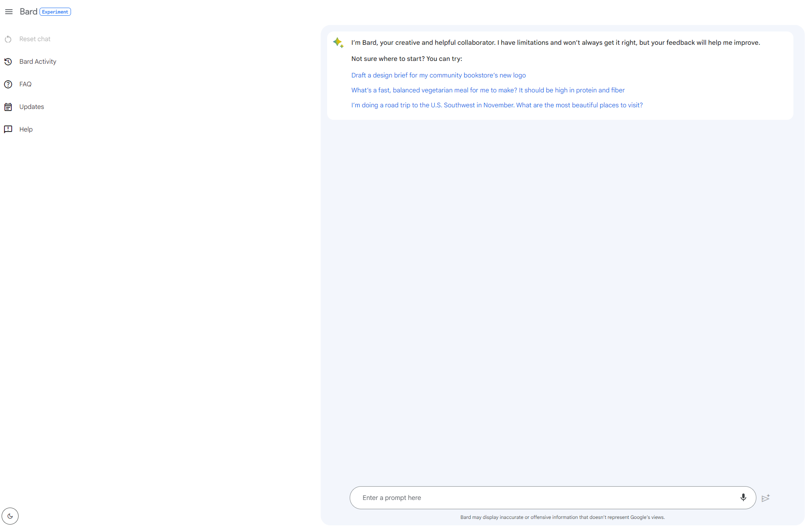Focus the Enter a prompt here field
This screenshot has height=529, width=812.
[545, 498]
